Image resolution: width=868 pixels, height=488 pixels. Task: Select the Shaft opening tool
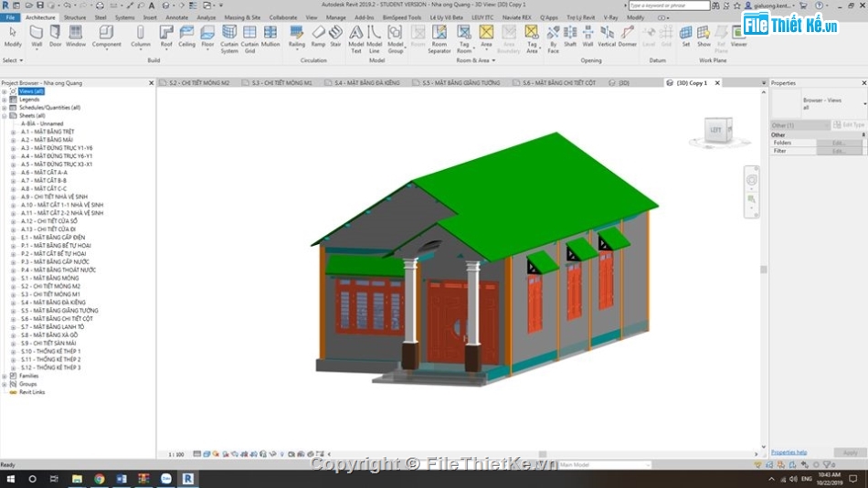coord(569,36)
